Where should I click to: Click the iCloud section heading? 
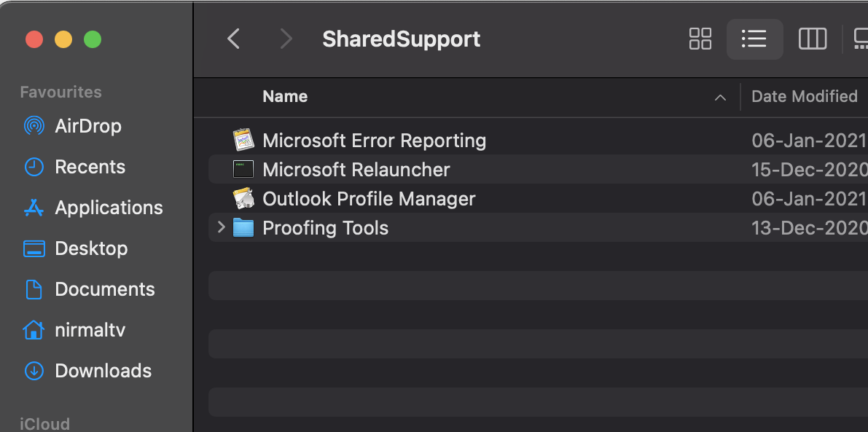[45, 424]
